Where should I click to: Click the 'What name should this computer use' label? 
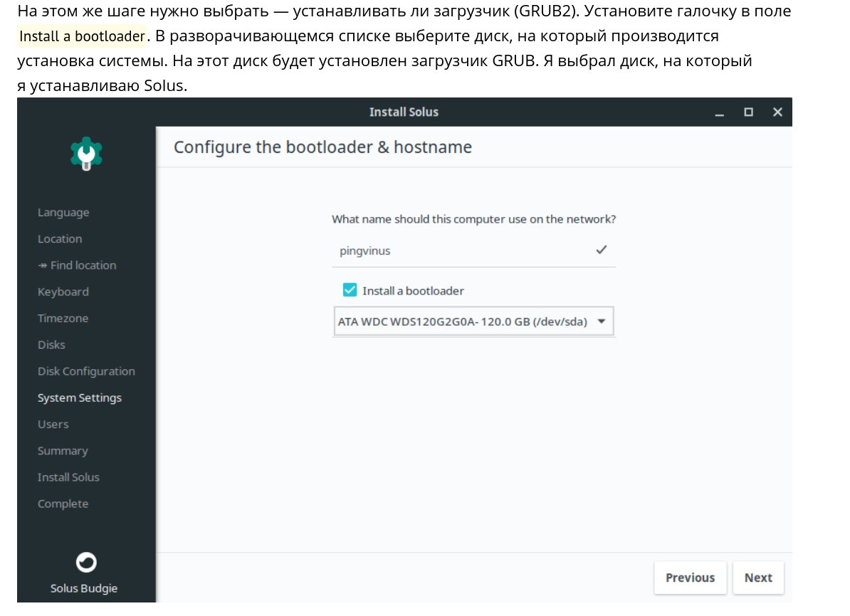(x=474, y=219)
